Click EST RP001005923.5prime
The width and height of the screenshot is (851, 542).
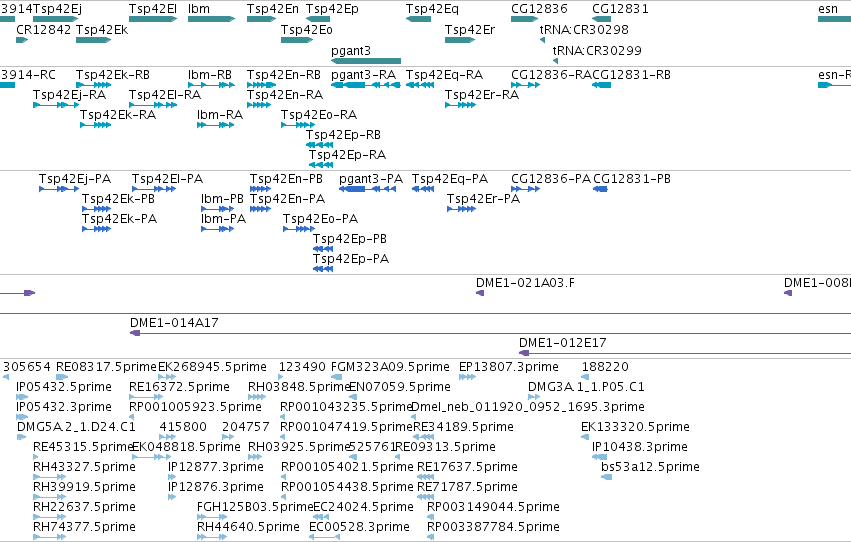tap(131, 417)
